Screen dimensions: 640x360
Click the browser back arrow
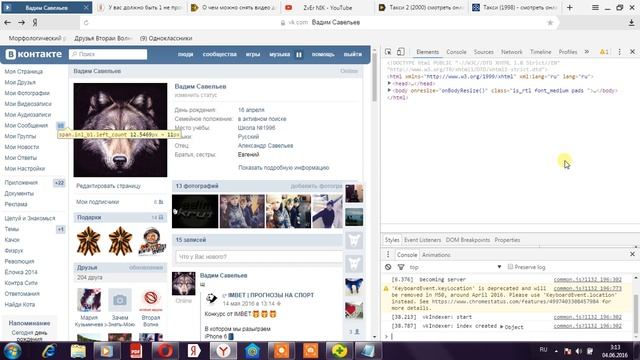7,23
